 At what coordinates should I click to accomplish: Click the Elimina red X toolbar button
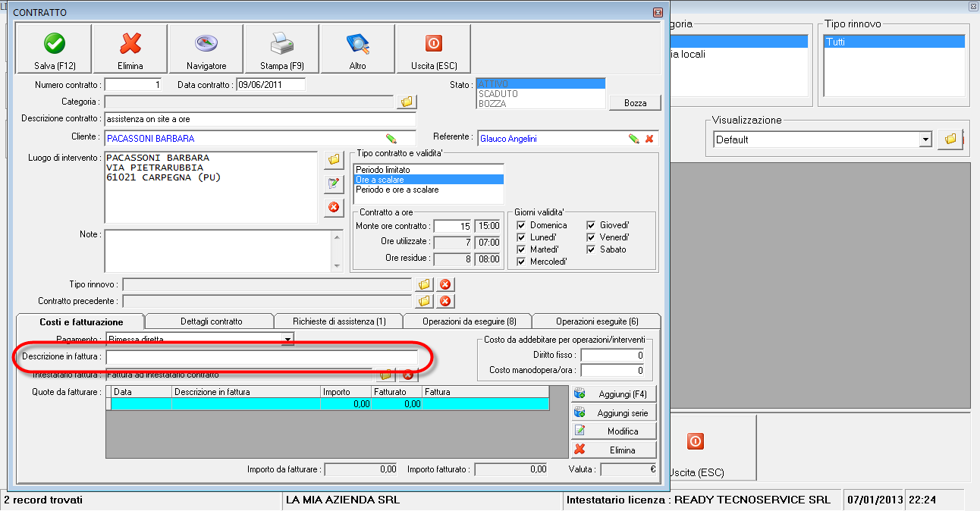tap(130, 49)
